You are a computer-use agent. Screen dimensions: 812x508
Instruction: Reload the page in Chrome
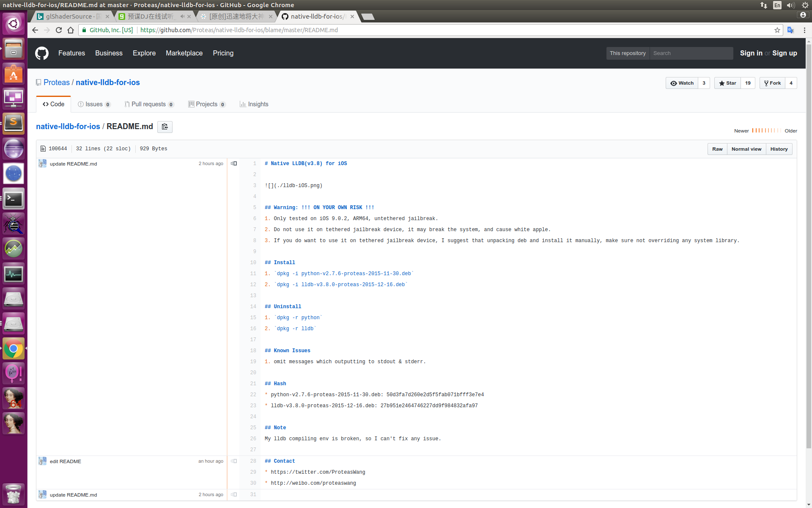[x=59, y=30]
